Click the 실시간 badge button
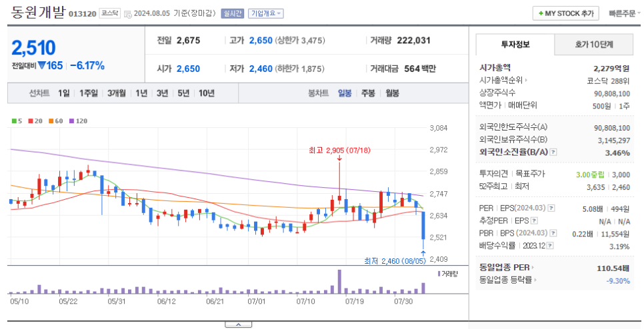Image resolution: width=644 pixels, height=329 pixels. (233, 13)
